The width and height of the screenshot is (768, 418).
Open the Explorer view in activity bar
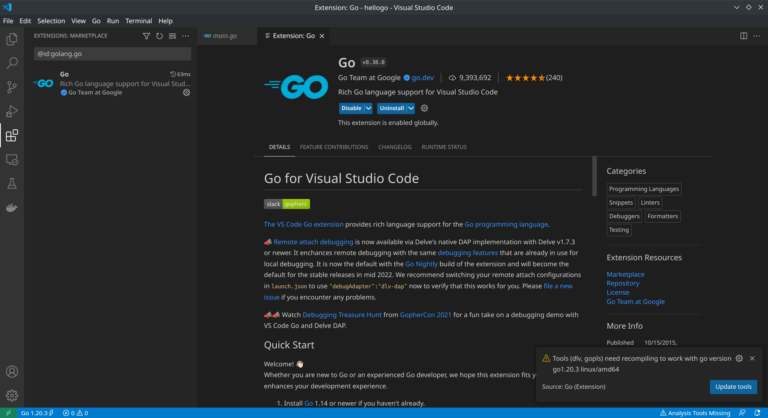[12, 40]
